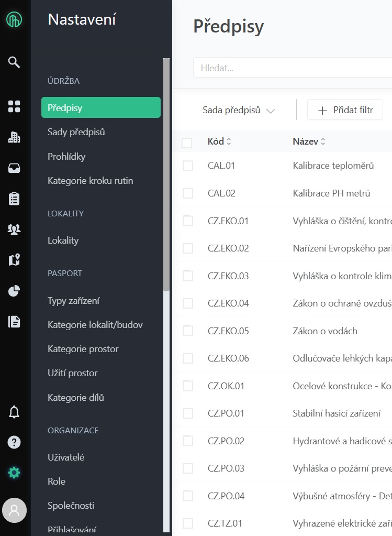Open the Uživatelé settings page
This screenshot has height=536, width=392.
coord(66,457)
